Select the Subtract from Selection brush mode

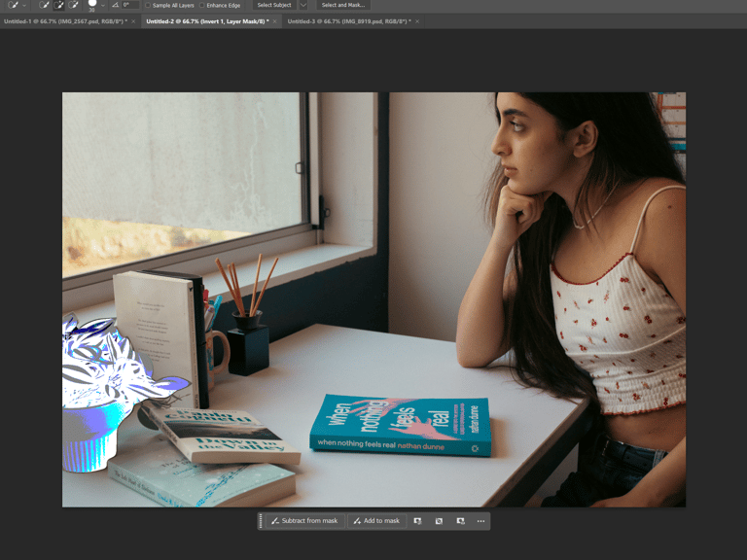click(73, 5)
